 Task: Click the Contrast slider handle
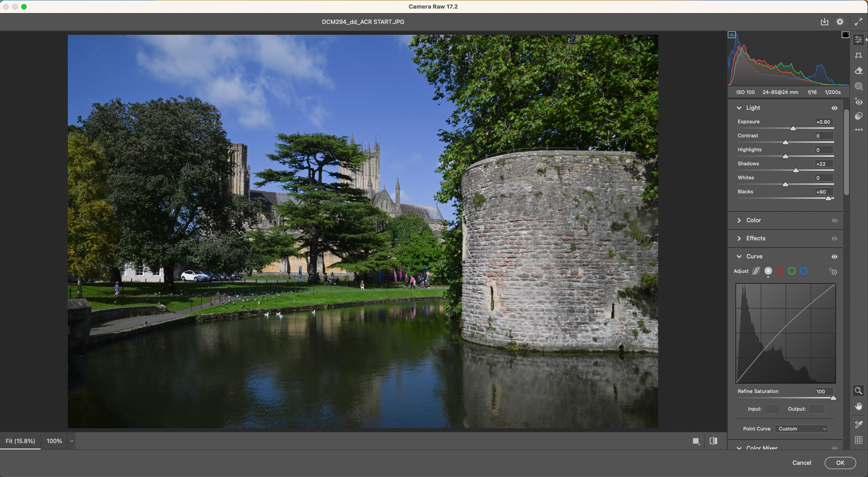(x=785, y=142)
